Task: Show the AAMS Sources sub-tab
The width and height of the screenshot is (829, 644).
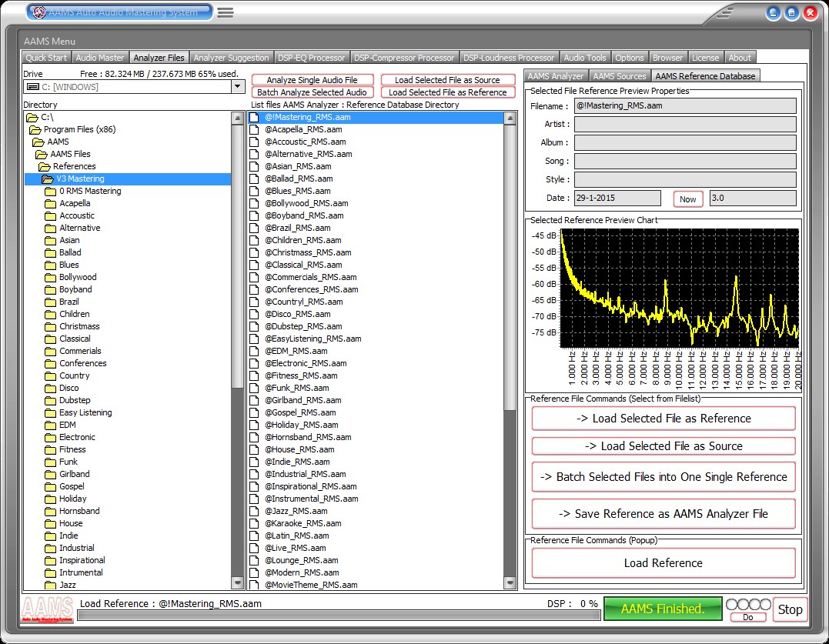Action: (619, 76)
